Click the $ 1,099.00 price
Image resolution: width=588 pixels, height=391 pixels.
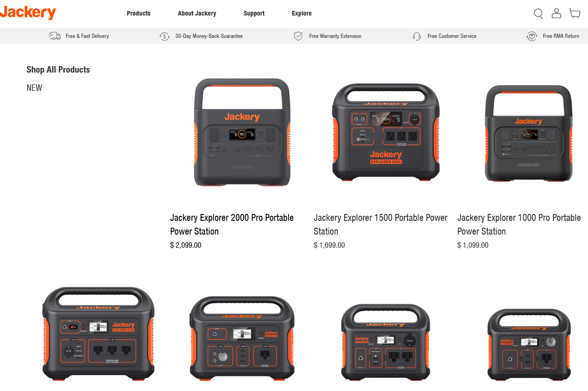click(x=473, y=245)
